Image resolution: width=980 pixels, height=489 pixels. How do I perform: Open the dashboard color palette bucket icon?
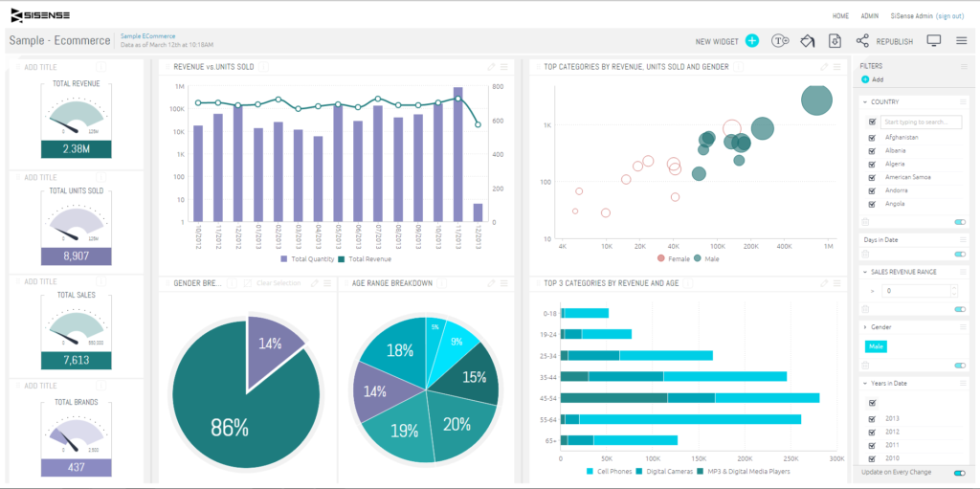pos(807,41)
